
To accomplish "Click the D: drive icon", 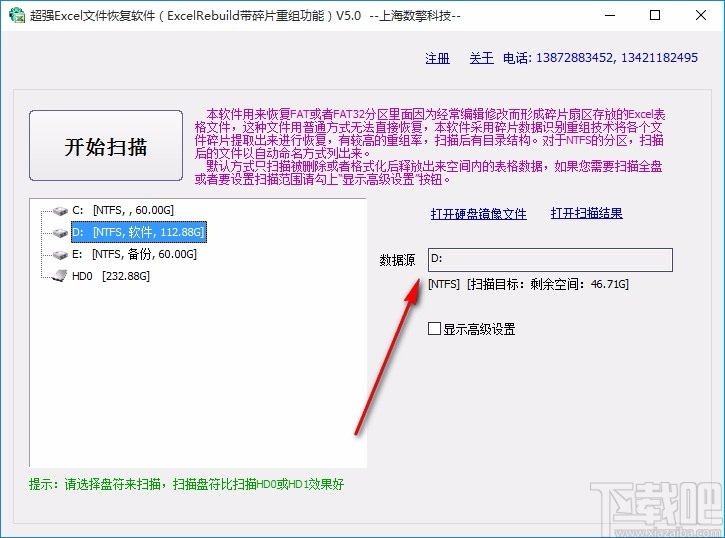I will [60, 233].
